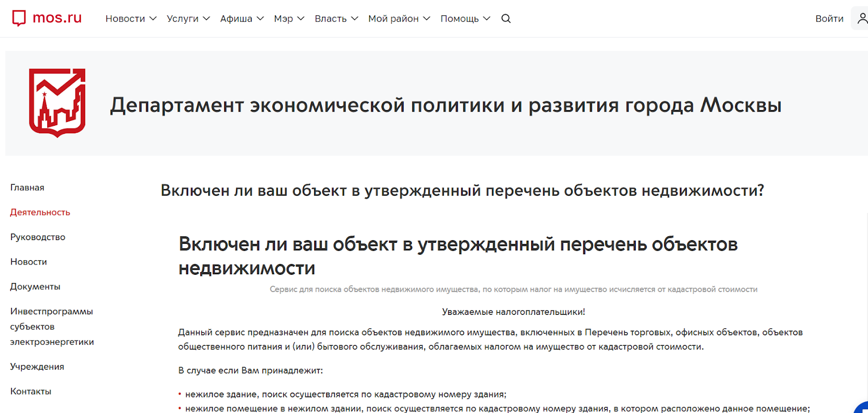
Task: Expand the Помощь dropdown chevron
Action: coord(487,18)
